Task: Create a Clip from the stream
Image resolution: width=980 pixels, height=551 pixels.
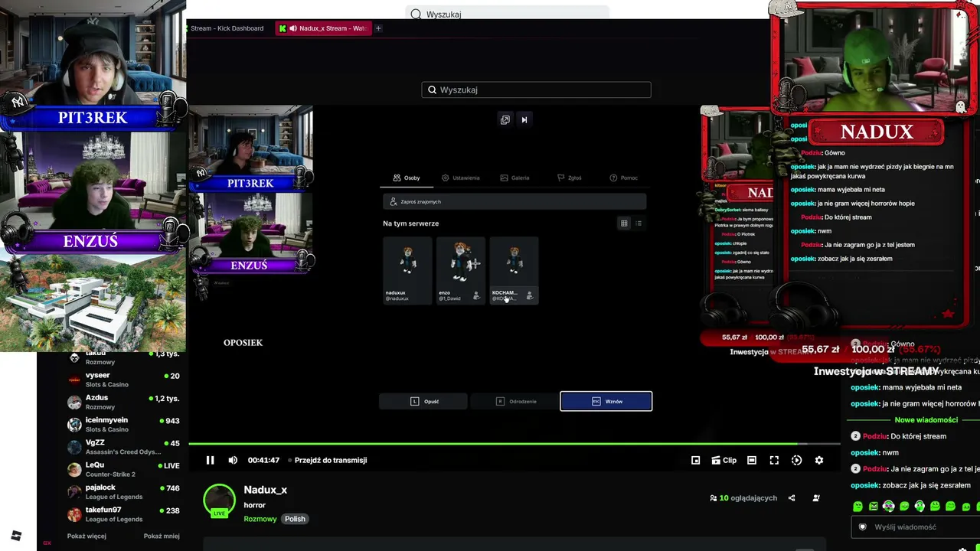Action: [x=724, y=460]
